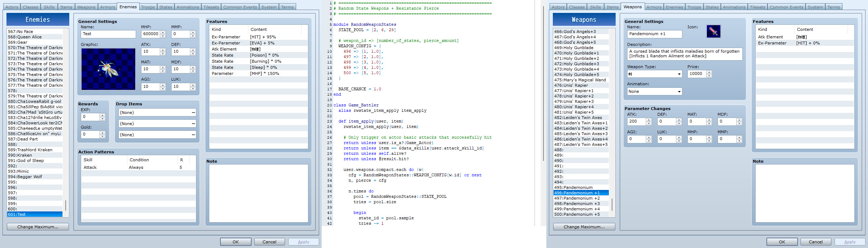Select 589:Trashlord Kraken in enemy list
Image resolution: width=868 pixels, height=248 pixels.
click(x=35, y=150)
